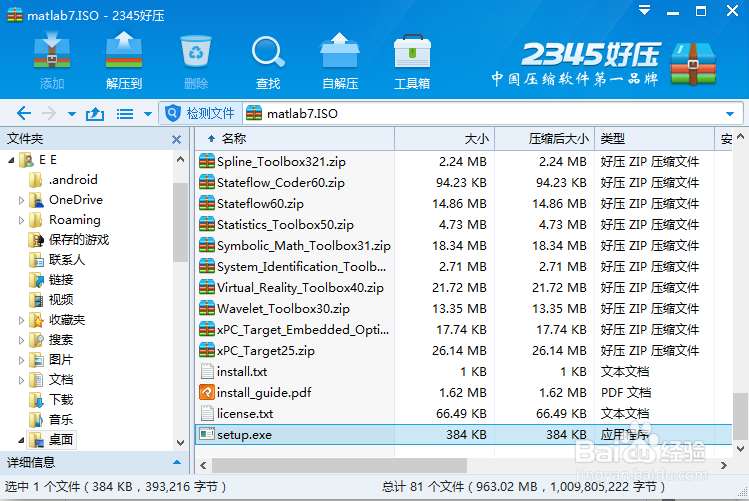Sort by the 名称 column header
The width and height of the screenshot is (749, 501).
[x=295, y=139]
